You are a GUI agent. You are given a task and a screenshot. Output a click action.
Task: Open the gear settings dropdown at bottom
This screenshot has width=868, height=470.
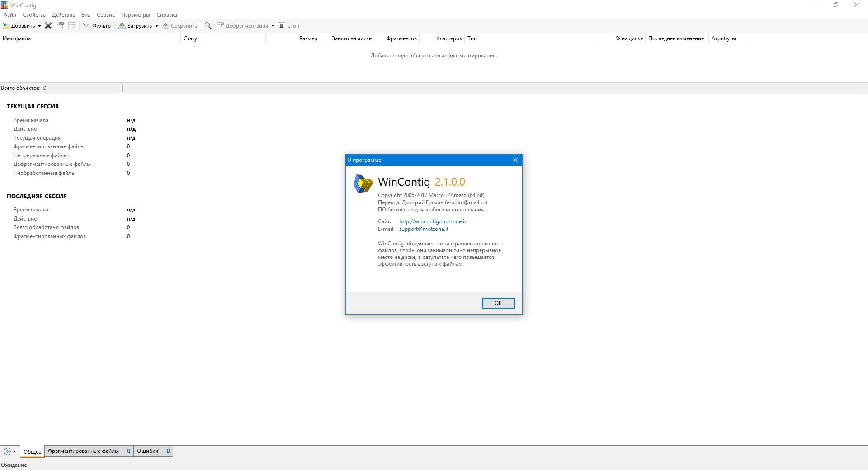pos(10,451)
